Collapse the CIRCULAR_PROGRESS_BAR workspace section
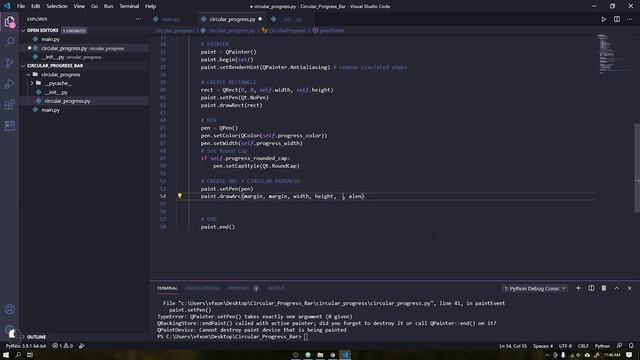640x360 pixels. [23, 66]
